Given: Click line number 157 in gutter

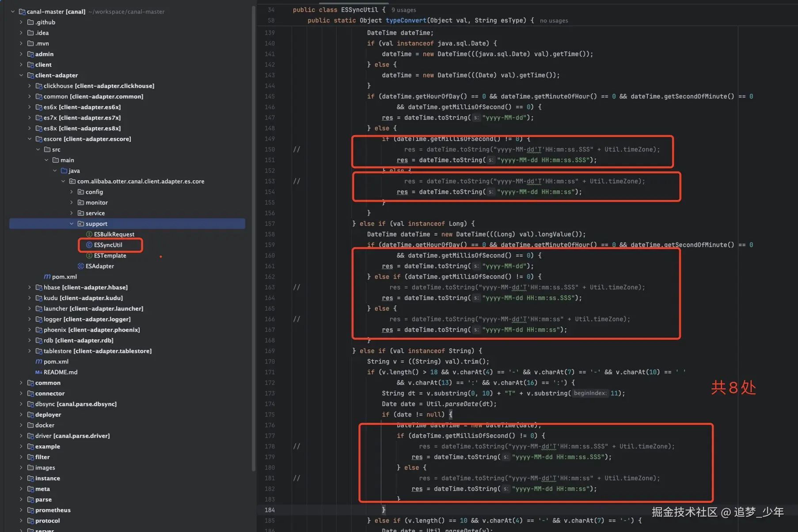Looking at the screenshot, I should [270, 224].
